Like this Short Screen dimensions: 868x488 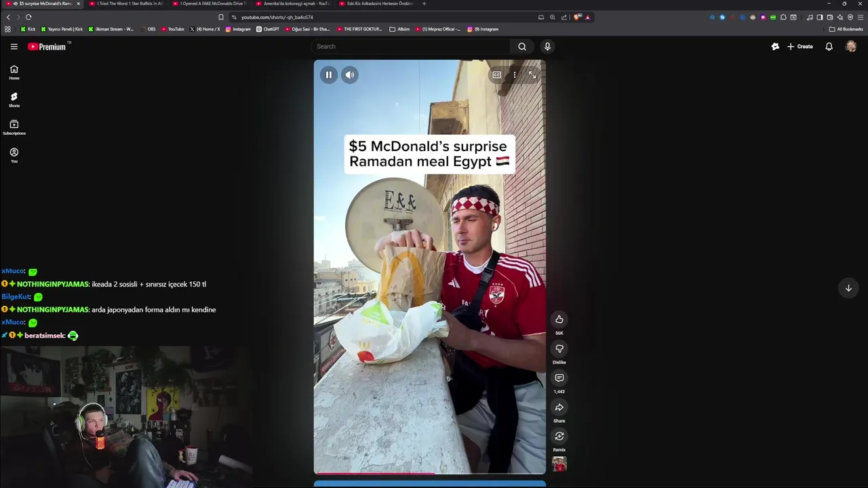559,319
